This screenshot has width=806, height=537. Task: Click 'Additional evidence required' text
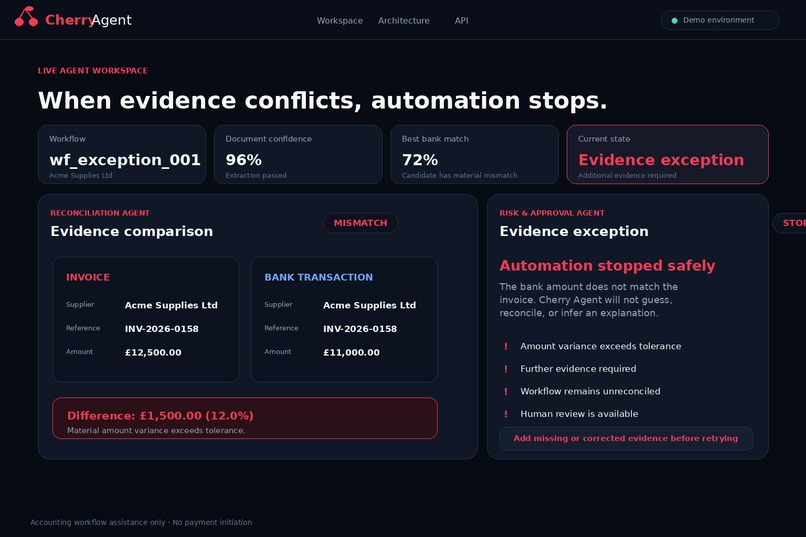click(x=627, y=175)
